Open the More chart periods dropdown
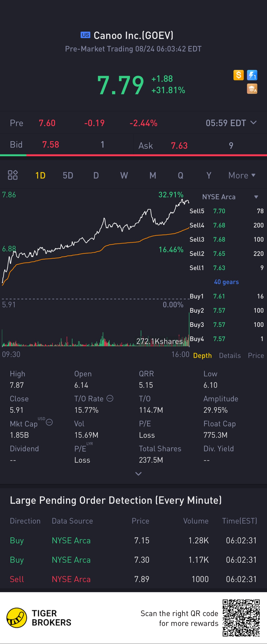 point(242,175)
